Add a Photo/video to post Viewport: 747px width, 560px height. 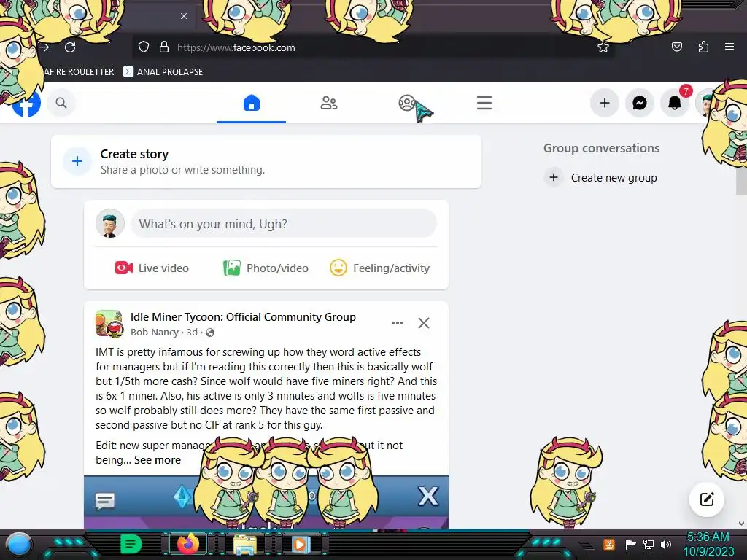[266, 268]
